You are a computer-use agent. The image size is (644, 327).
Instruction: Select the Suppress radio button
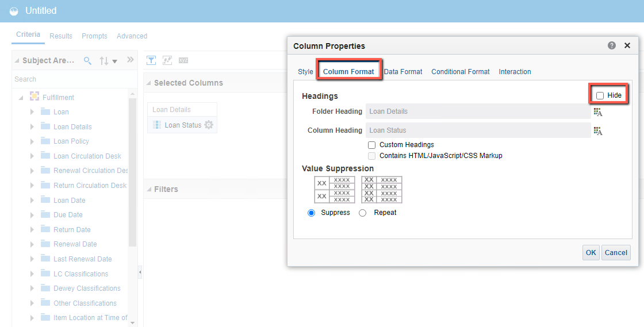(311, 213)
